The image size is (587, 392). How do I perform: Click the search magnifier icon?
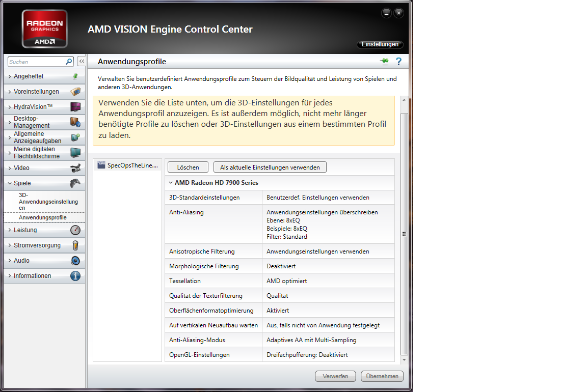69,61
